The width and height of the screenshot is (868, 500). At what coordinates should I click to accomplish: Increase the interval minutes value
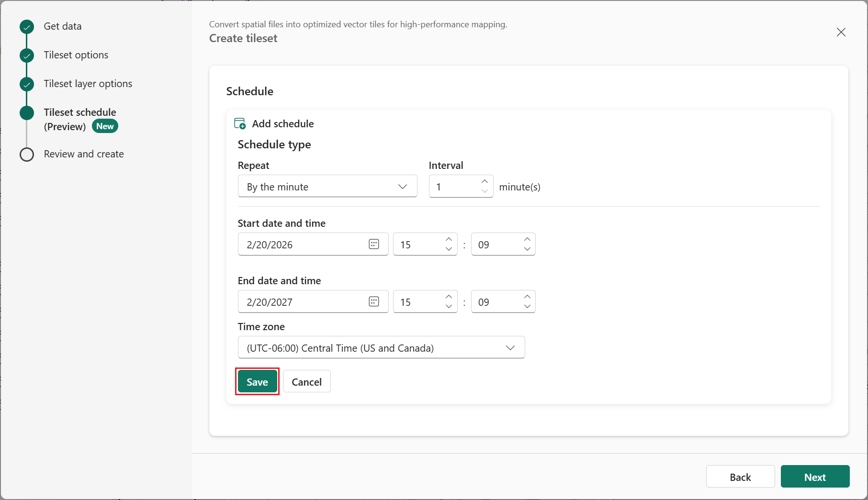pos(485,181)
